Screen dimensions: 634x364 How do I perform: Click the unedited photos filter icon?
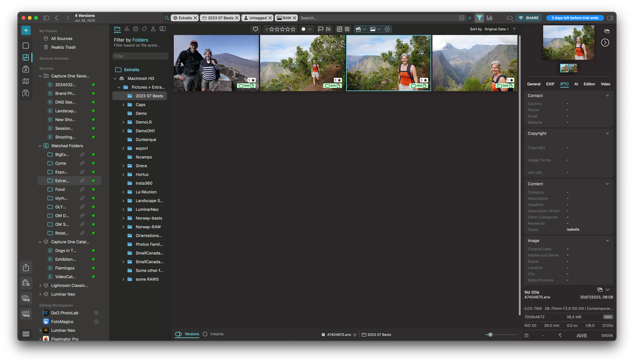coord(347,29)
